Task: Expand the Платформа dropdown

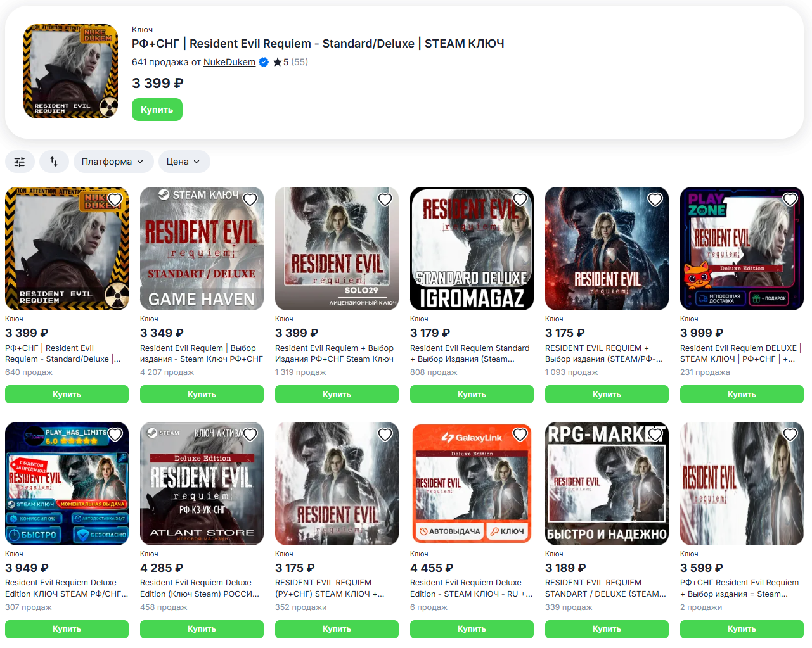Action: point(113,162)
